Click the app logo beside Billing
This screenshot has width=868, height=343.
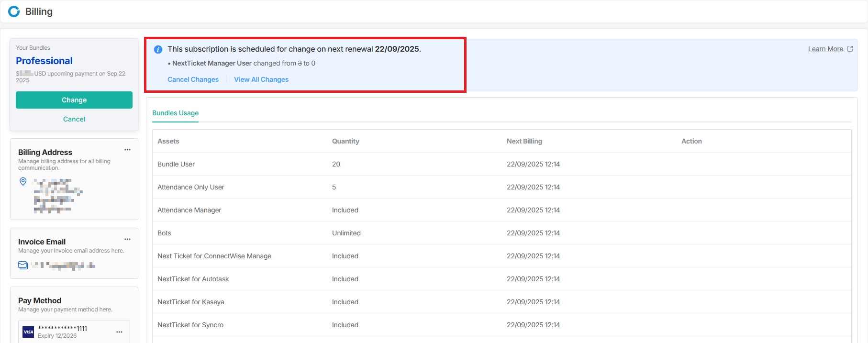coord(14,11)
